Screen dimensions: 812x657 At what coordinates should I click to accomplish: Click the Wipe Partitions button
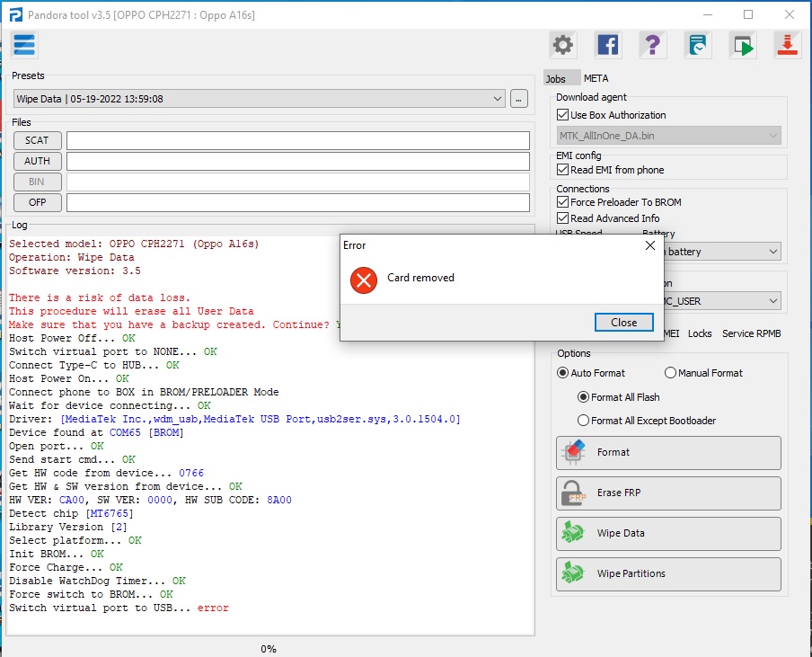click(668, 574)
